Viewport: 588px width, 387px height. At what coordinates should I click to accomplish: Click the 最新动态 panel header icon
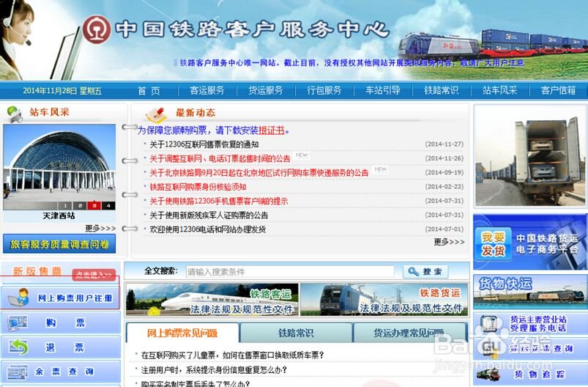(157, 114)
